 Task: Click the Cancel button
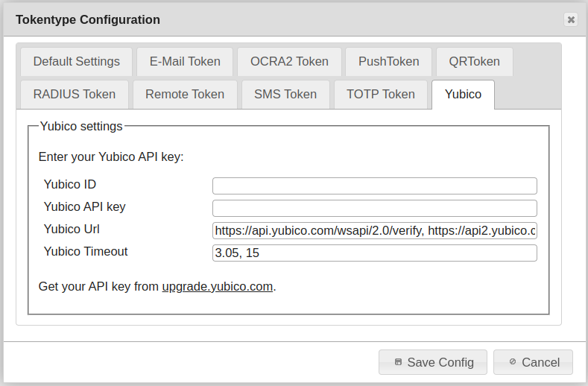click(x=533, y=362)
